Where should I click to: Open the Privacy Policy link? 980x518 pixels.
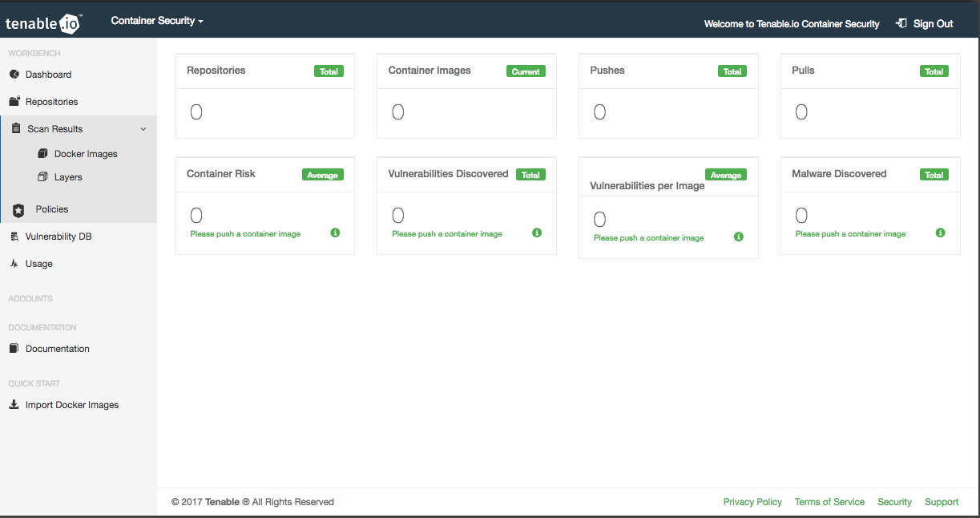click(752, 501)
